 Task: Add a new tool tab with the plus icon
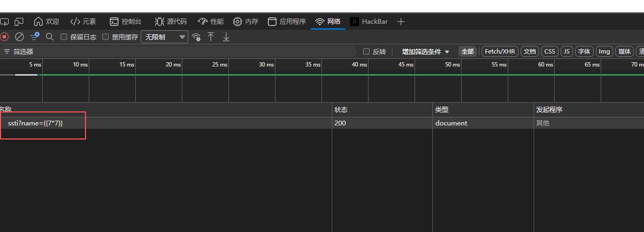401,22
